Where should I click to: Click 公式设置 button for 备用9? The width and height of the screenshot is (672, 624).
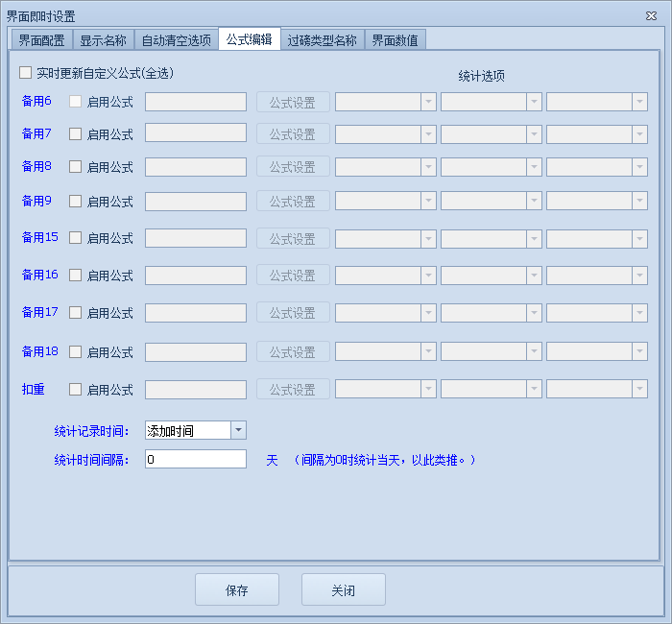(x=293, y=201)
